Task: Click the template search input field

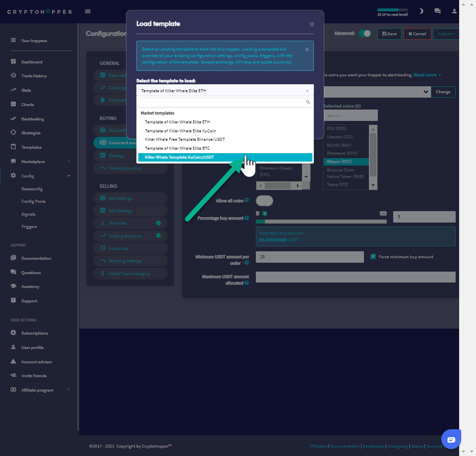Action: pyautogui.click(x=222, y=103)
